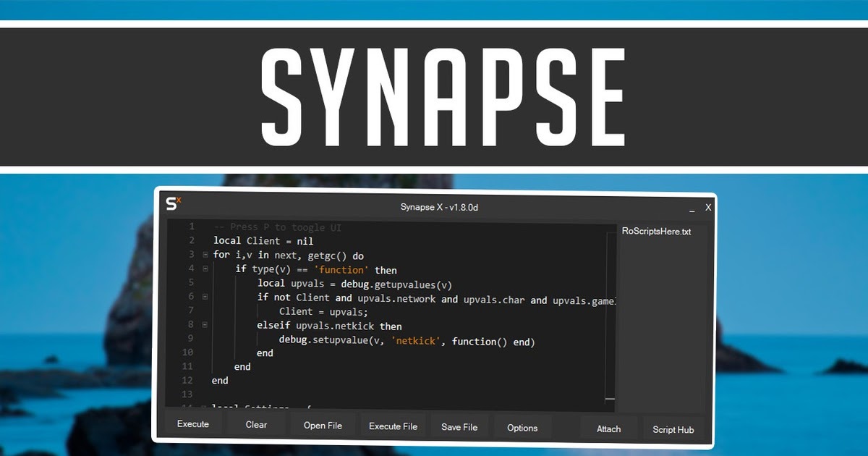
Task: Select RoScriptsHere.txt in the script list
Action: (656, 232)
